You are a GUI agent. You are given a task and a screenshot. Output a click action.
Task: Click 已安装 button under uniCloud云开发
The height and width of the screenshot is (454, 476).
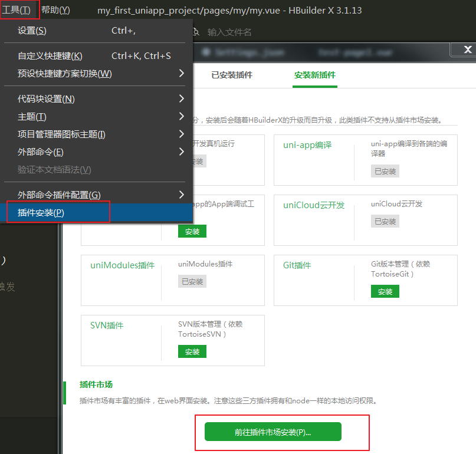click(x=385, y=221)
